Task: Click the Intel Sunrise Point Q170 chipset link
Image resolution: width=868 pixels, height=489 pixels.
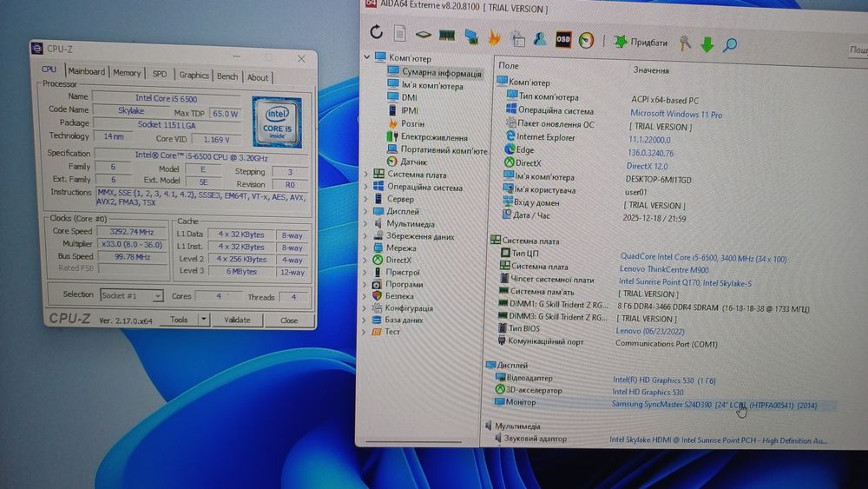Action: click(685, 282)
